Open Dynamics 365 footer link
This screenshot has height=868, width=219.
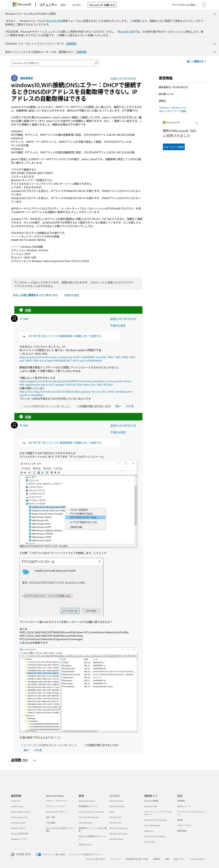115,817
